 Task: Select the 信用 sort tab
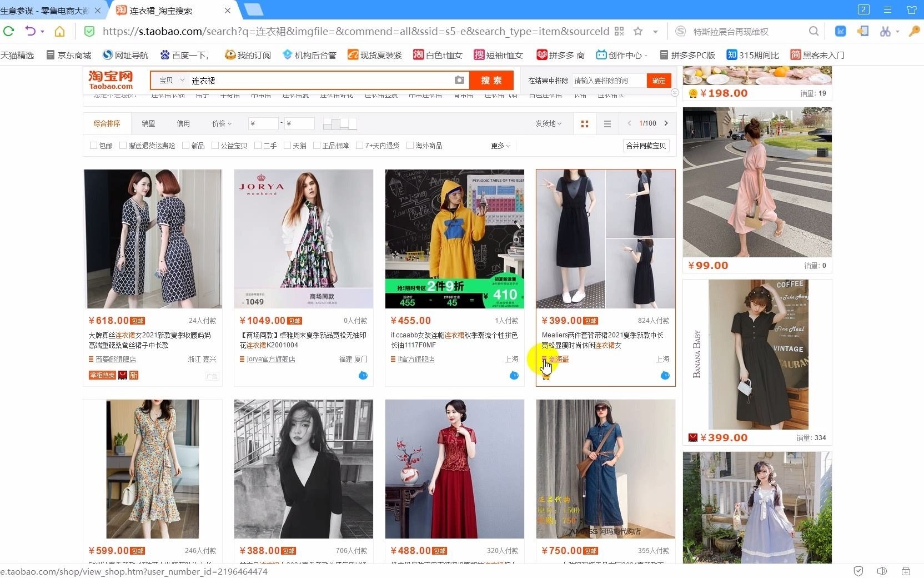coord(183,123)
